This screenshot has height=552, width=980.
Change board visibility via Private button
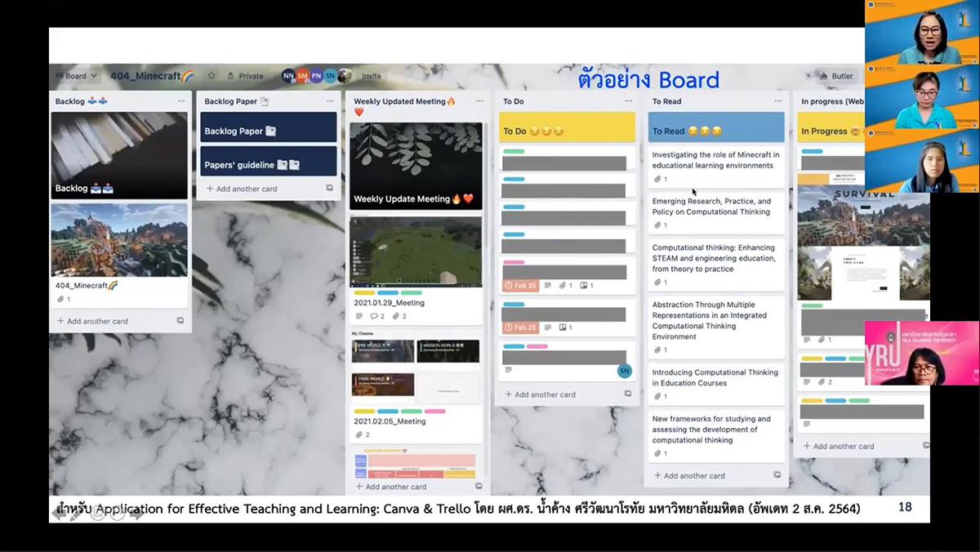point(245,76)
